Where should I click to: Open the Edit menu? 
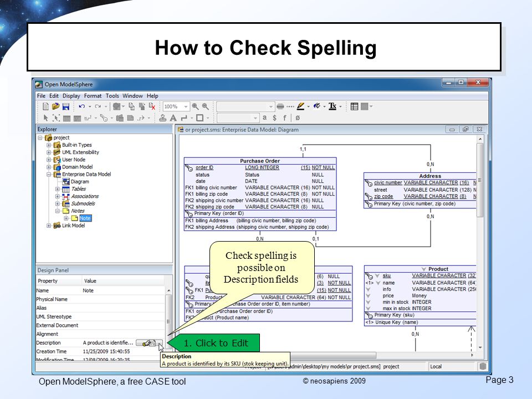(x=54, y=96)
